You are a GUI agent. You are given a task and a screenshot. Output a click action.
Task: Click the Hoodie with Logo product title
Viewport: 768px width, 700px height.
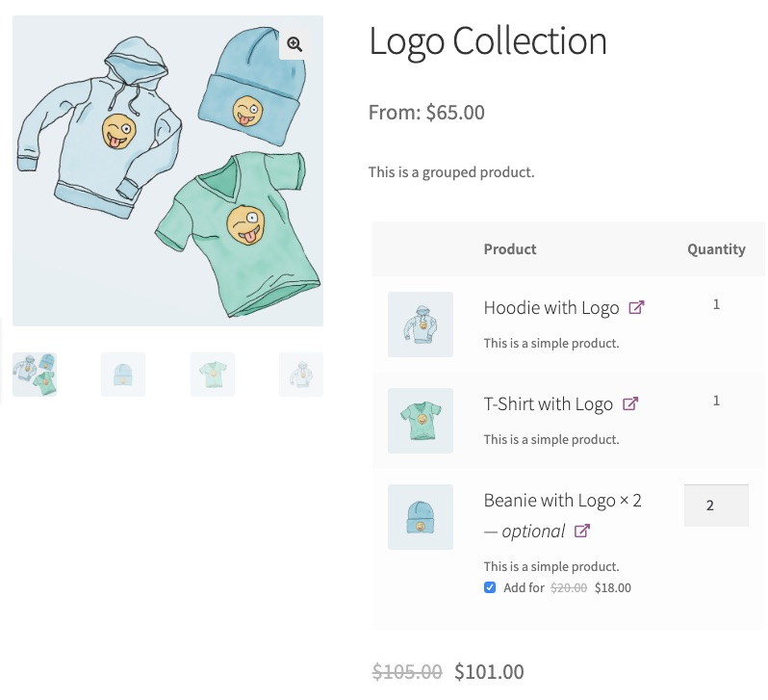tap(551, 308)
